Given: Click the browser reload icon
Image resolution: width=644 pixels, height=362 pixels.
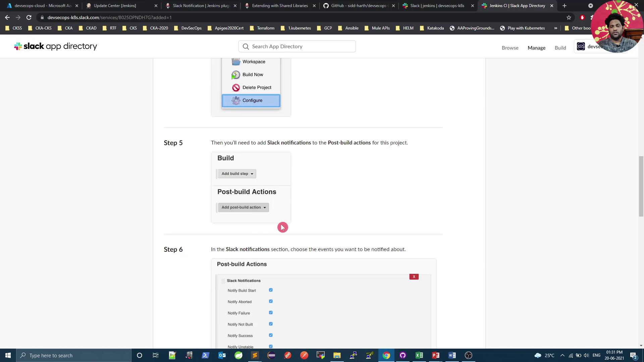Looking at the screenshot, I should (29, 17).
